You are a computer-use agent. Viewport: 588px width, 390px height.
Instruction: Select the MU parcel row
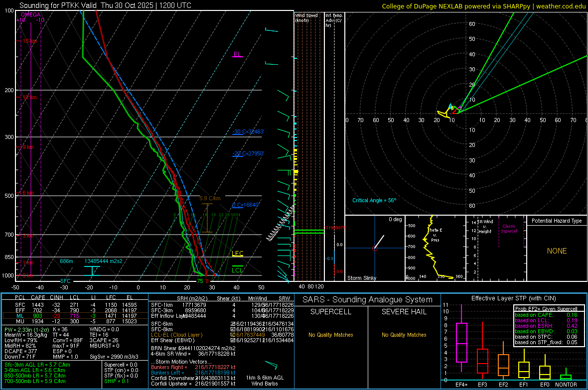tap(75, 321)
